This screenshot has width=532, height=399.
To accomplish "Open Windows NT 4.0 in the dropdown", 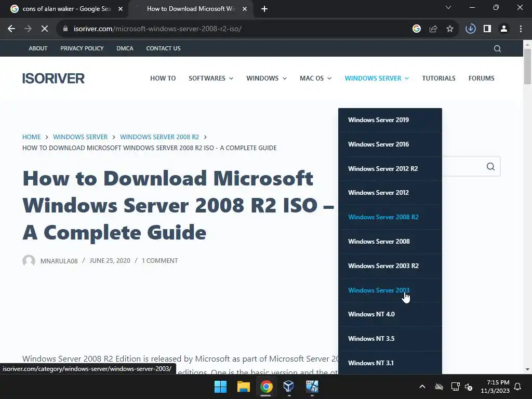I will coord(390,314).
